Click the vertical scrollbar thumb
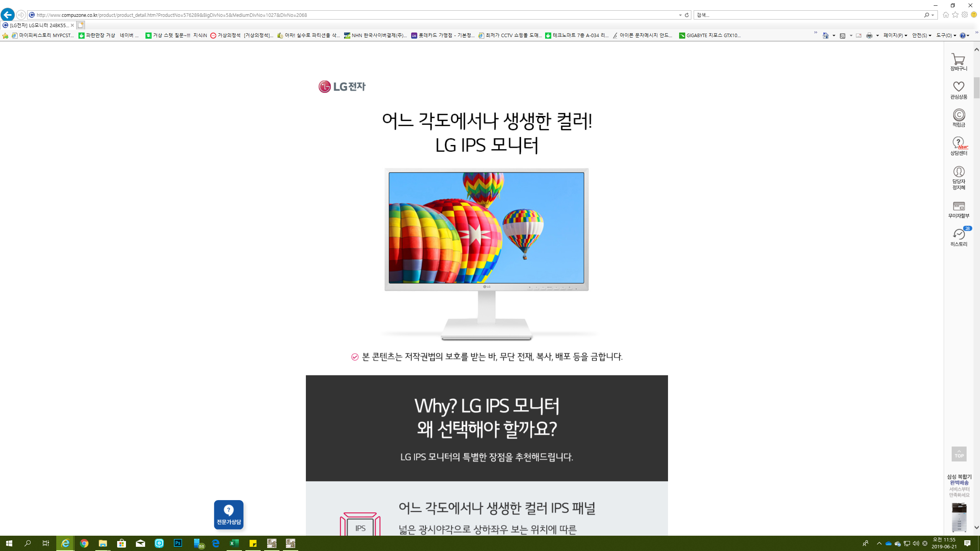Viewport: 980px width, 551px height. pyautogui.click(x=977, y=88)
